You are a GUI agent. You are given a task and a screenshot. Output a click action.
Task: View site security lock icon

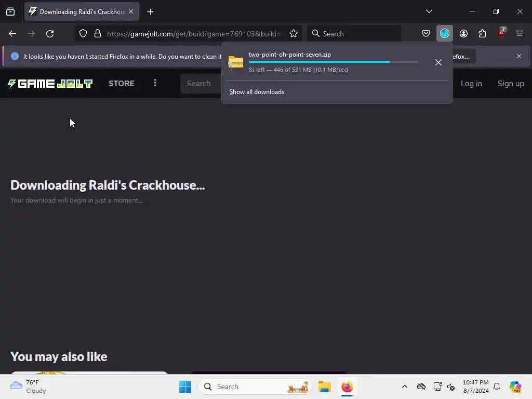pyautogui.click(x=98, y=34)
